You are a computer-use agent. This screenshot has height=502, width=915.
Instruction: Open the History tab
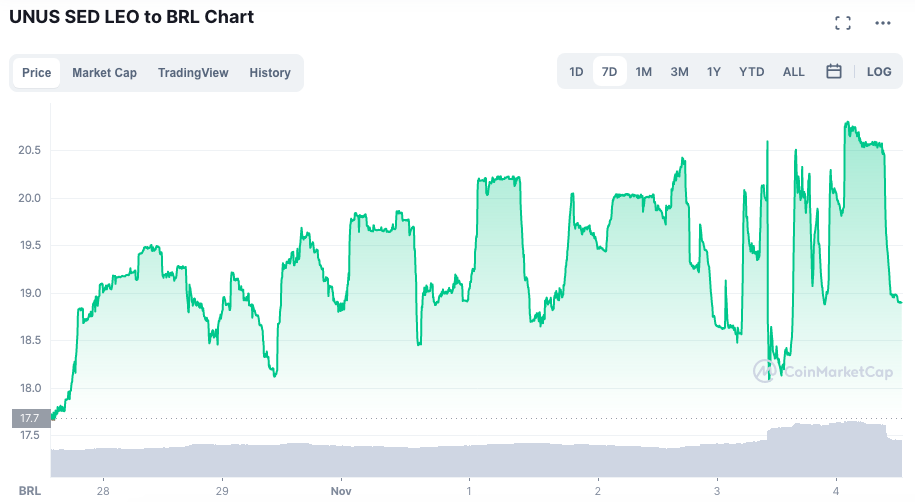[x=270, y=73]
